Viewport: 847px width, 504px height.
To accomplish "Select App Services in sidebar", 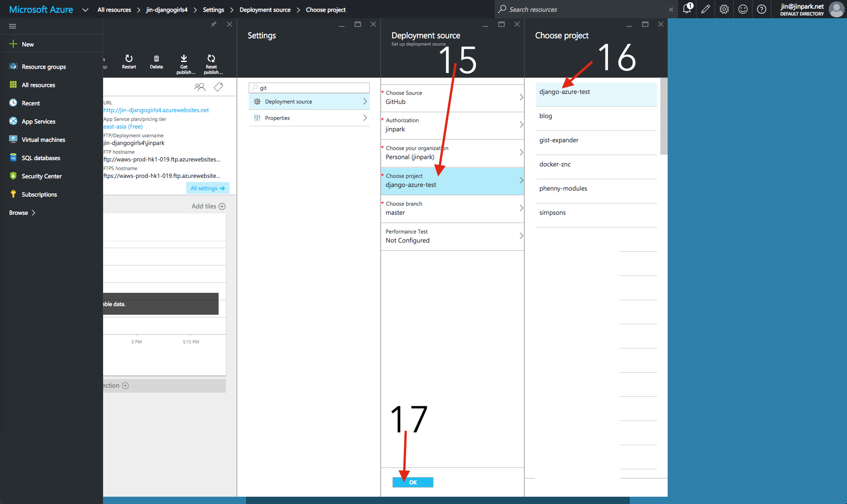I will pos(38,121).
